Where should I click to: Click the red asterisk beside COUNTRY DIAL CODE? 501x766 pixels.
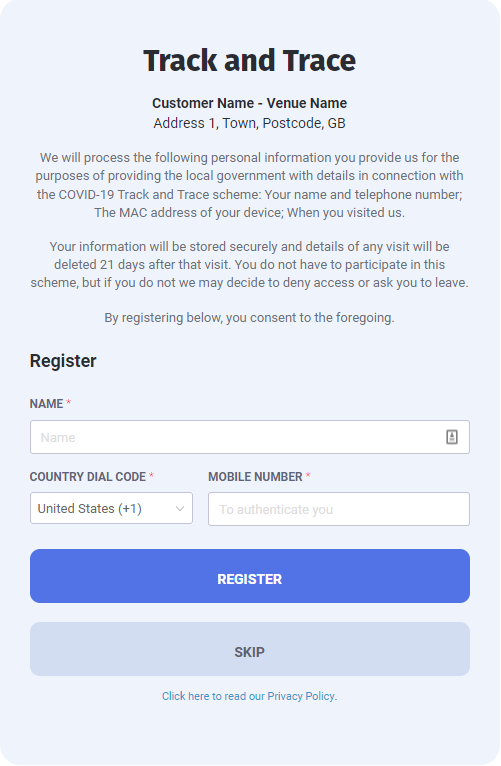pos(151,476)
